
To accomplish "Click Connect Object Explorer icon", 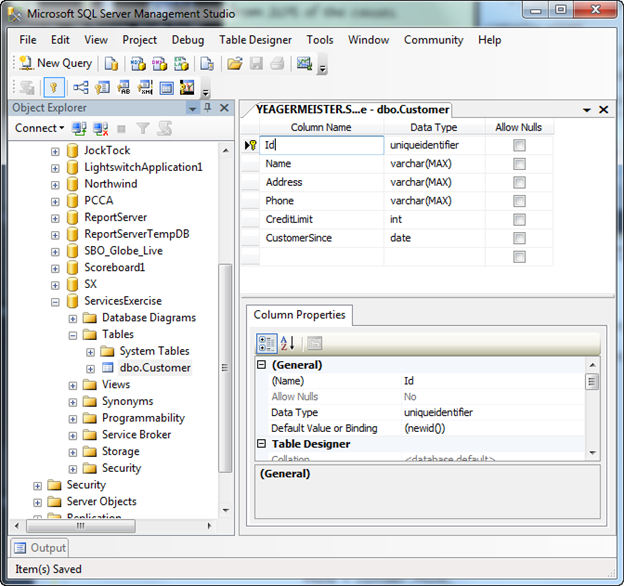I will pyautogui.click(x=79, y=128).
